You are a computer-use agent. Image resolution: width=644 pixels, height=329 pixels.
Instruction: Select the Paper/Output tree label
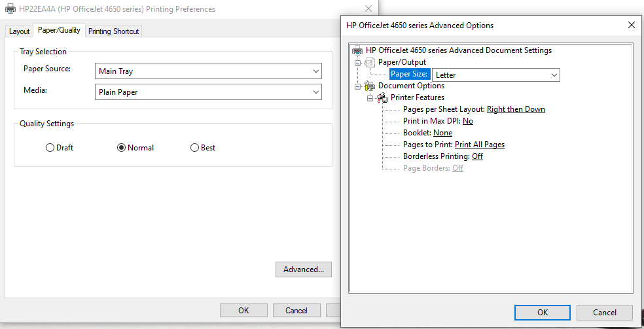(402, 62)
